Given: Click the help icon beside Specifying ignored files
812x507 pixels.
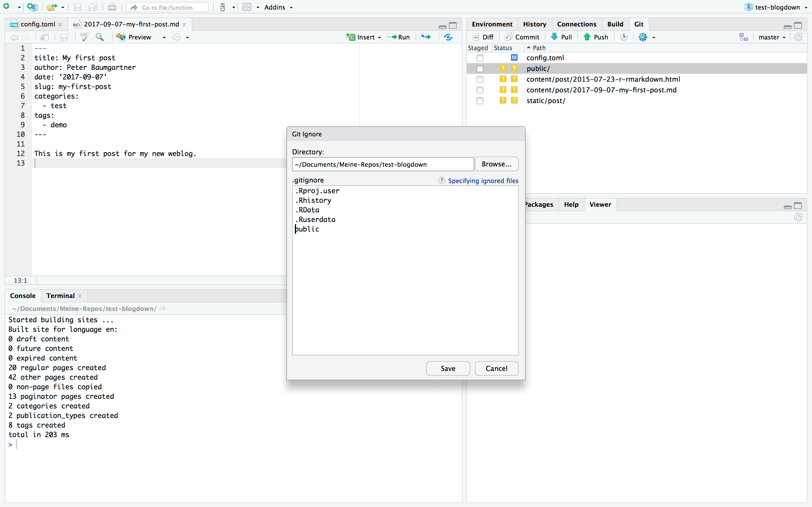Looking at the screenshot, I should click(x=442, y=180).
